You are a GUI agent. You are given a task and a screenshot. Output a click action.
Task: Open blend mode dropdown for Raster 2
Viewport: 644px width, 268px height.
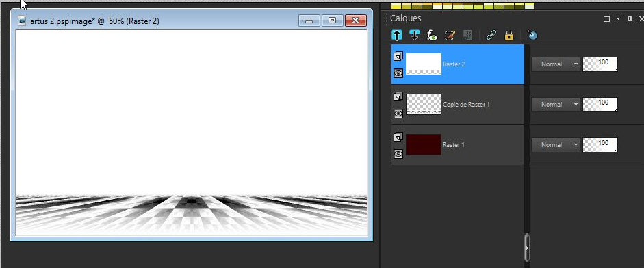pos(555,64)
